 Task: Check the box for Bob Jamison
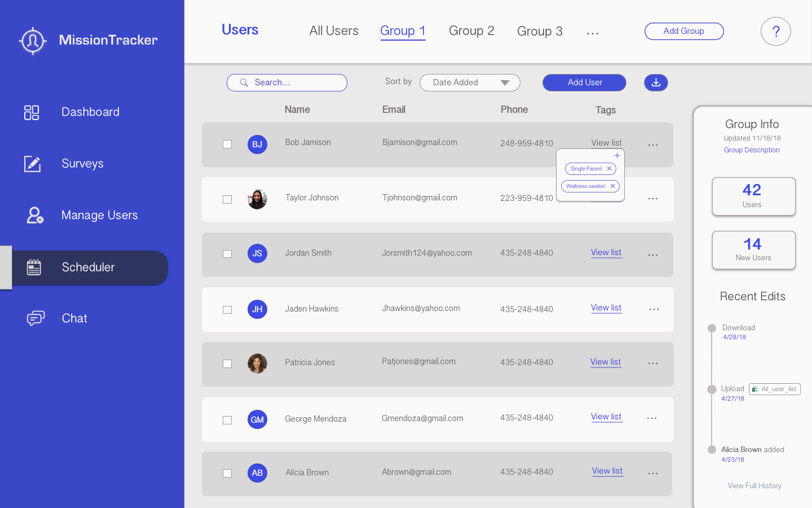click(x=227, y=144)
